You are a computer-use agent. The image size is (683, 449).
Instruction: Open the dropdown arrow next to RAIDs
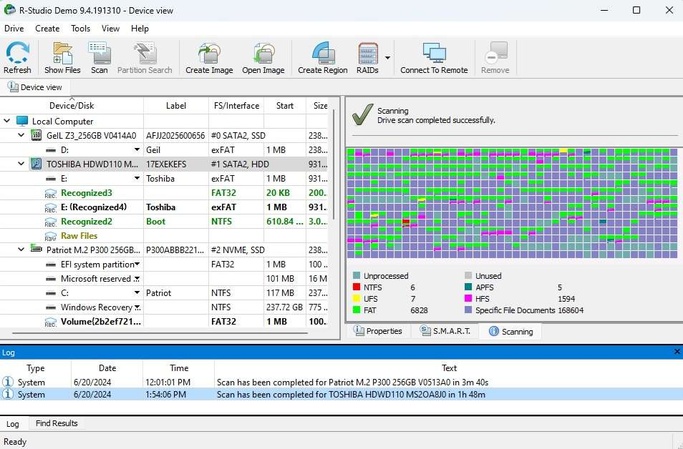point(388,58)
